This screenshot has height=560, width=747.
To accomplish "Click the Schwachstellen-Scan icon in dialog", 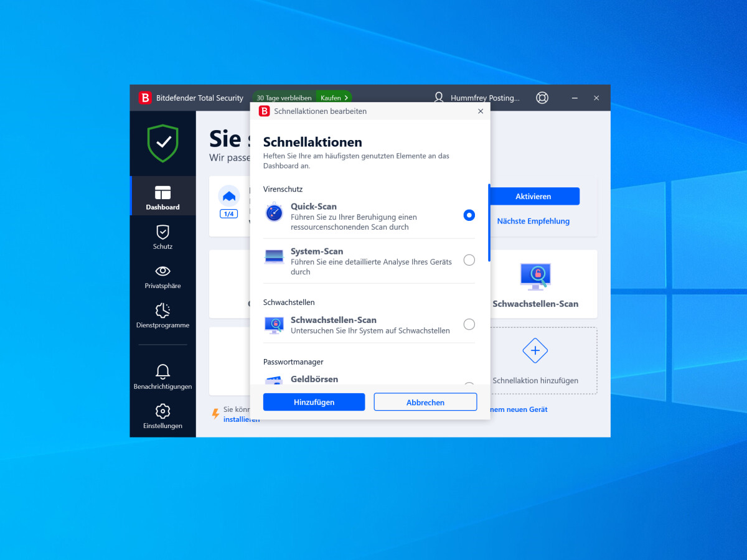I will 274,324.
